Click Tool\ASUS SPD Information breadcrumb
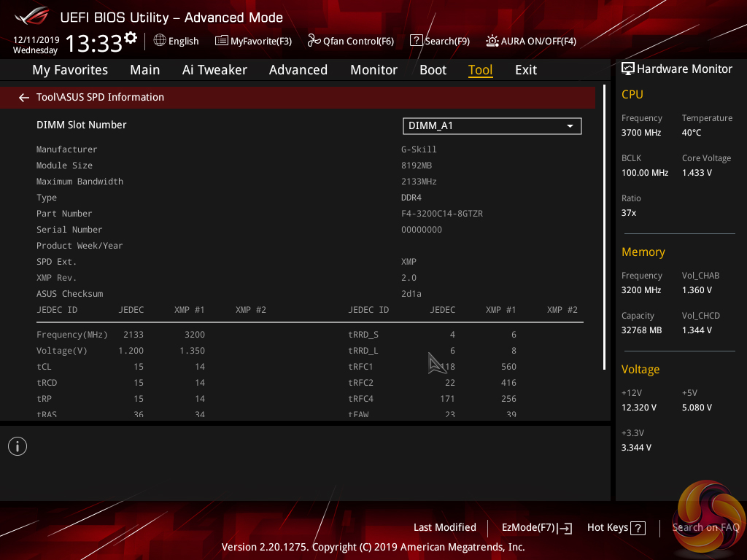 (100, 97)
